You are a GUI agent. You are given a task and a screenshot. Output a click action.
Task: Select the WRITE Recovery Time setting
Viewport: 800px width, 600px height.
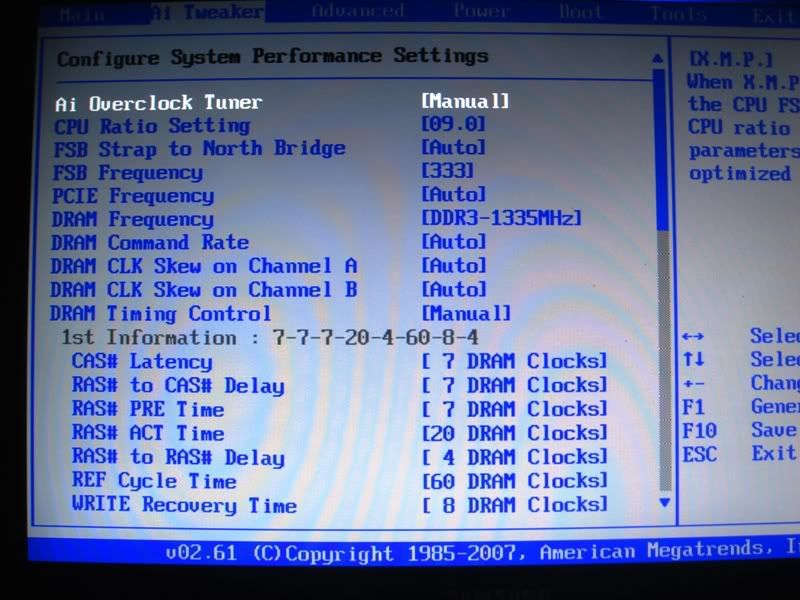[184, 505]
